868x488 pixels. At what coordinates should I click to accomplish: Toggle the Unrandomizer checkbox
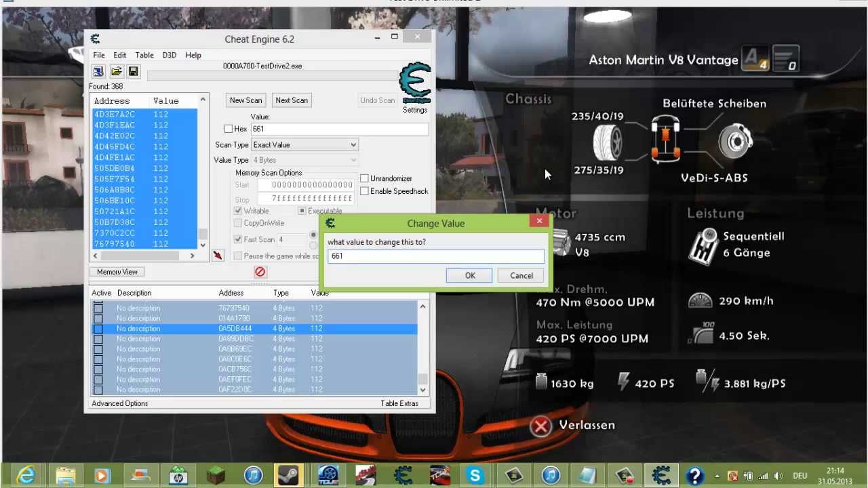click(x=364, y=178)
